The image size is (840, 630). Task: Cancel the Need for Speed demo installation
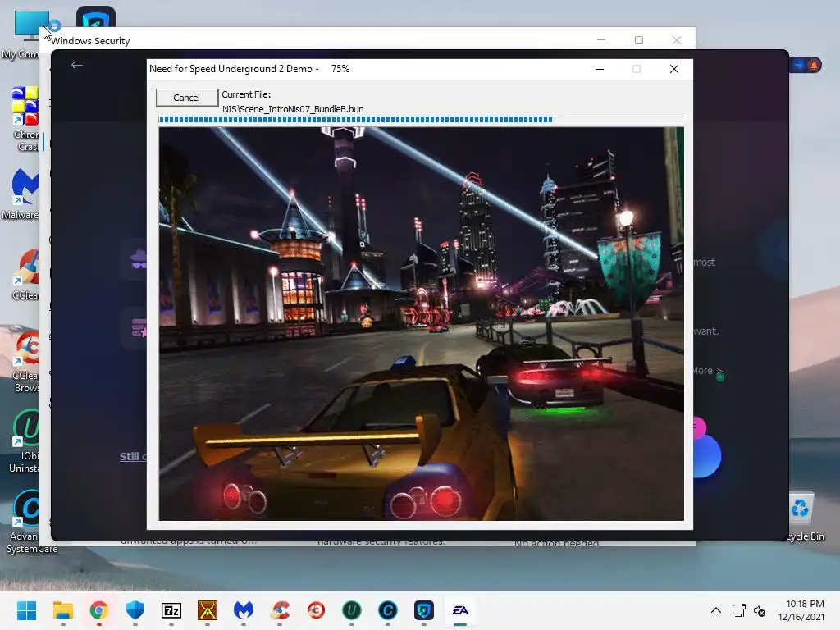(x=186, y=98)
